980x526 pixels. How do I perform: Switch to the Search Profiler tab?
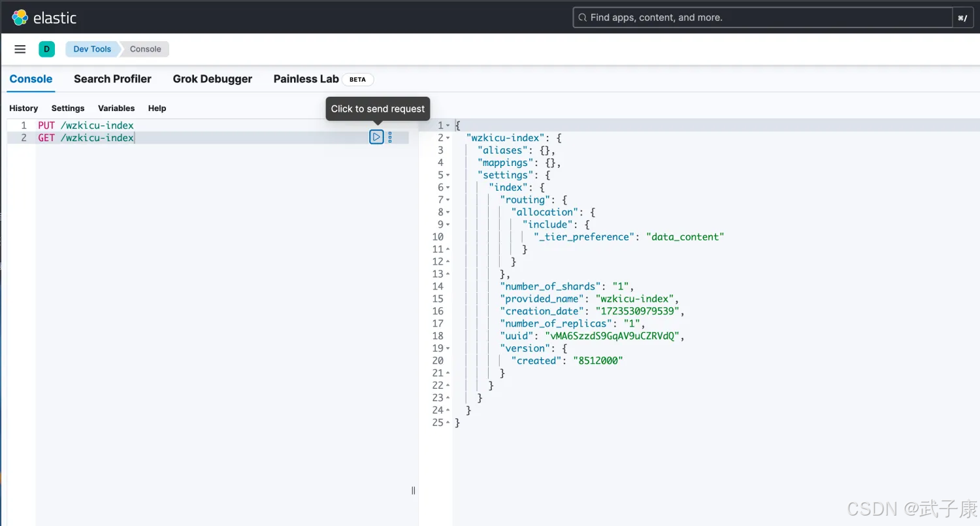point(112,79)
